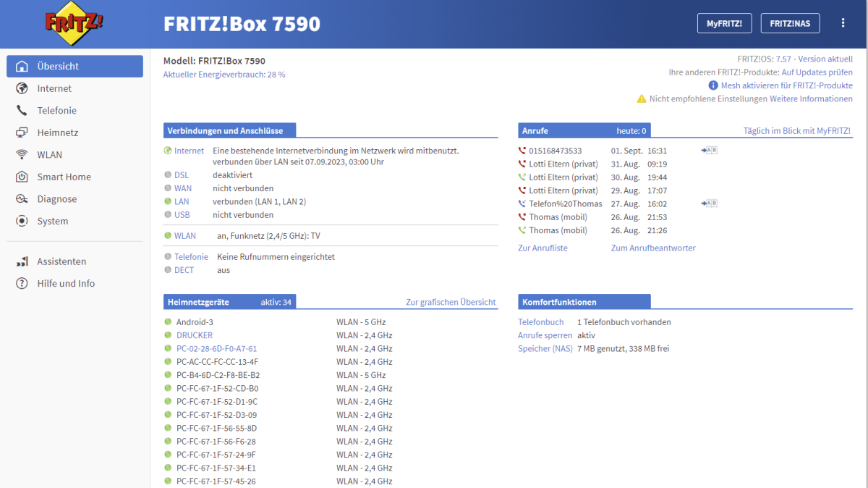Open the DSL connection link
This screenshot has height=488, width=868.
pos(182,175)
